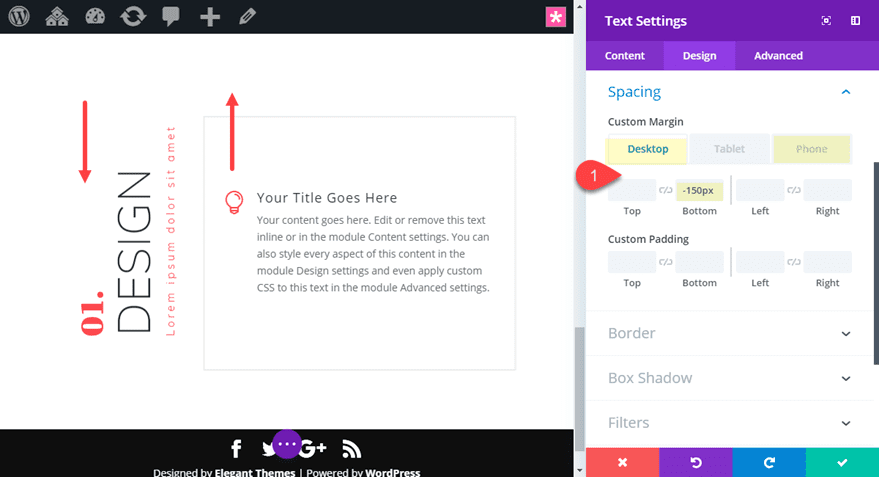Click the expand modal icon in Text Settings header
The image size is (880, 477).
click(x=827, y=20)
